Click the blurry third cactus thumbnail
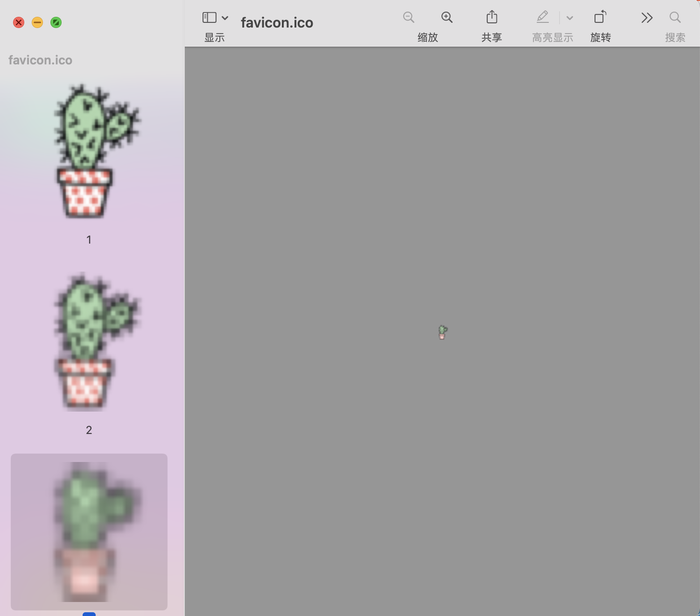This screenshot has height=616, width=700. click(89, 532)
